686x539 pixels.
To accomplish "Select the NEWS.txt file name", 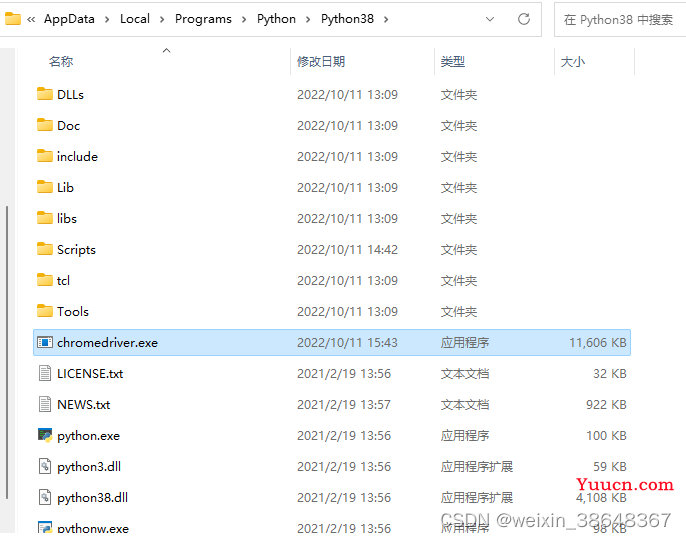I will click(x=84, y=405).
